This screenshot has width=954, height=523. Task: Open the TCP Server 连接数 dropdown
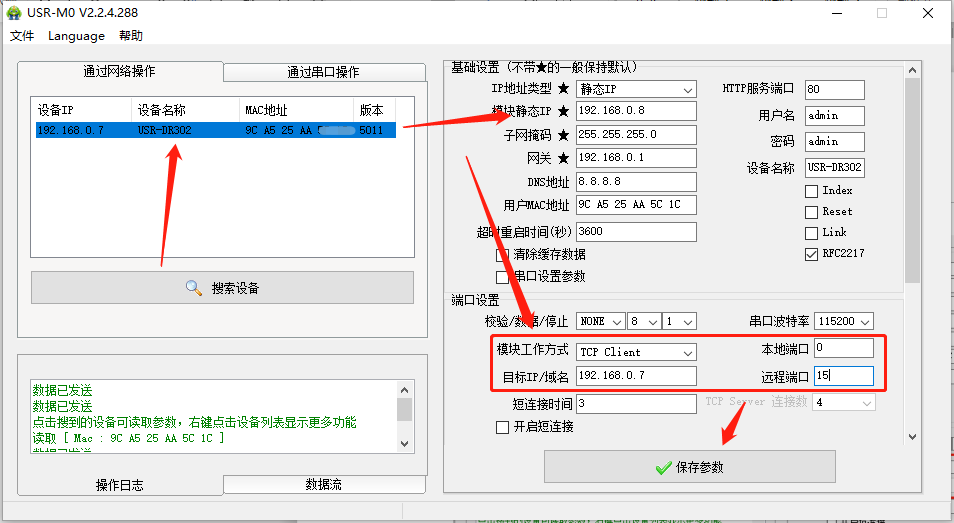[844, 403]
